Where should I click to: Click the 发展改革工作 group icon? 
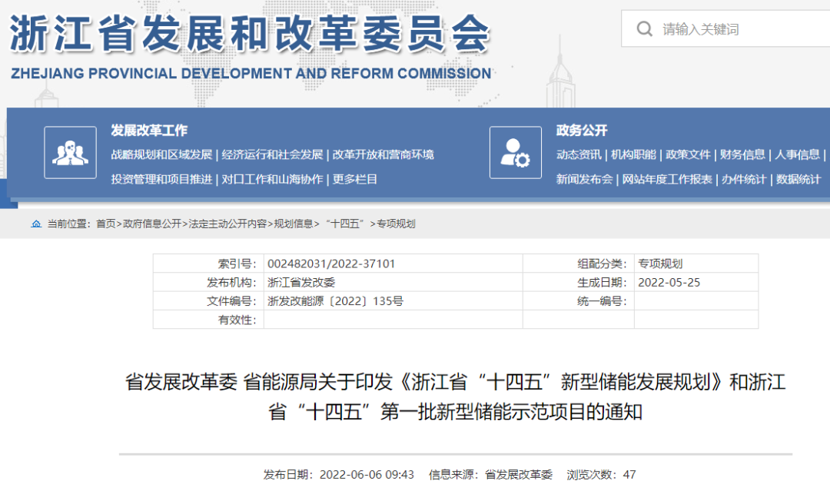(70, 152)
